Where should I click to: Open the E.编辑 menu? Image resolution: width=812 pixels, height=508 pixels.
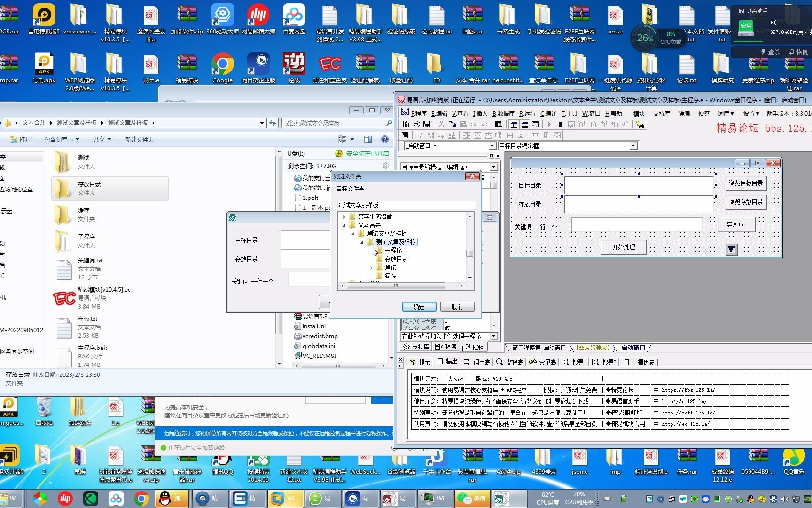439,114
